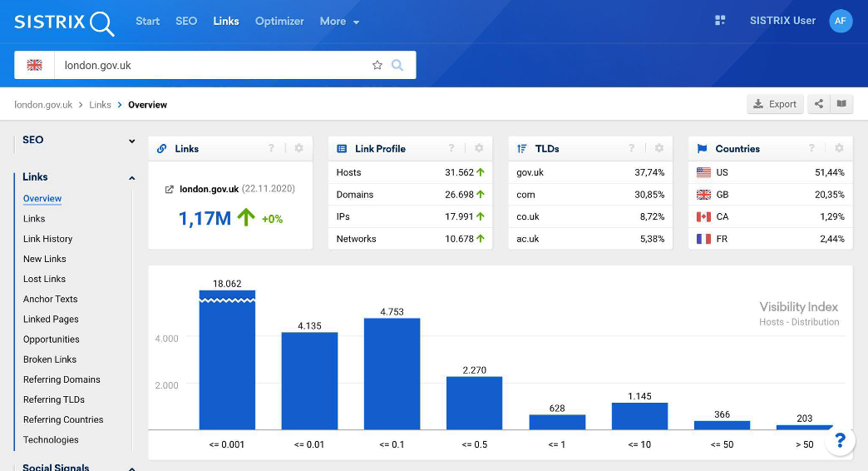Click the Export button
This screenshot has width=868, height=471.
click(x=775, y=104)
